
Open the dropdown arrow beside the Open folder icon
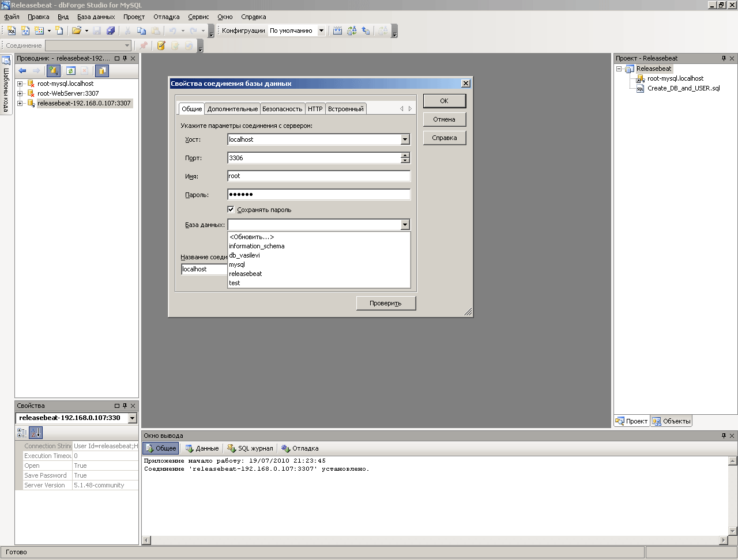tap(86, 31)
